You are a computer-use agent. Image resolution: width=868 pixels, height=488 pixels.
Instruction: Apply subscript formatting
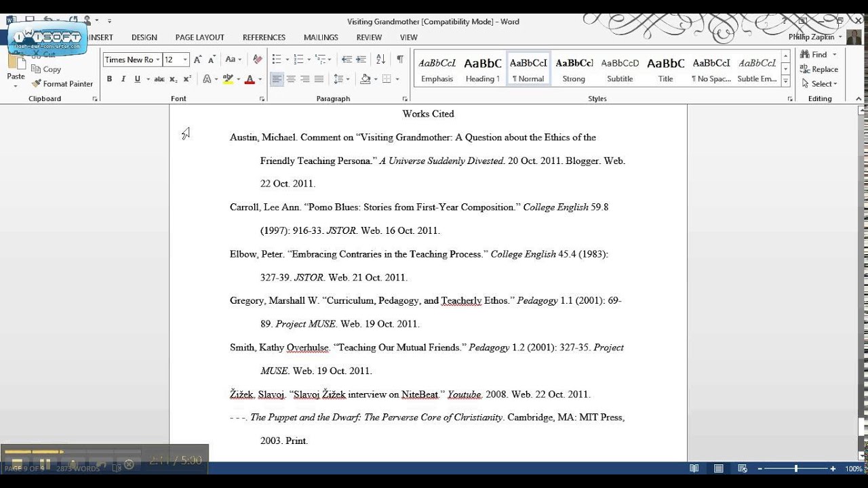174,79
